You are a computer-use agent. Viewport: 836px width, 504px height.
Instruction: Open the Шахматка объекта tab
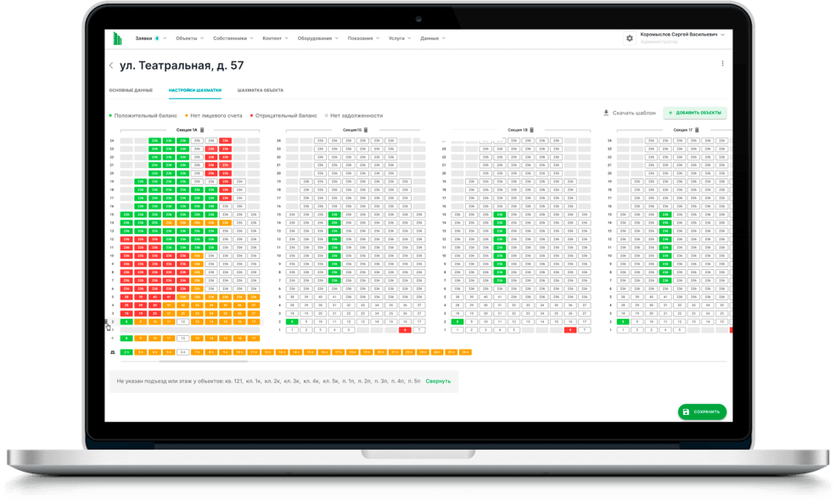[260, 90]
